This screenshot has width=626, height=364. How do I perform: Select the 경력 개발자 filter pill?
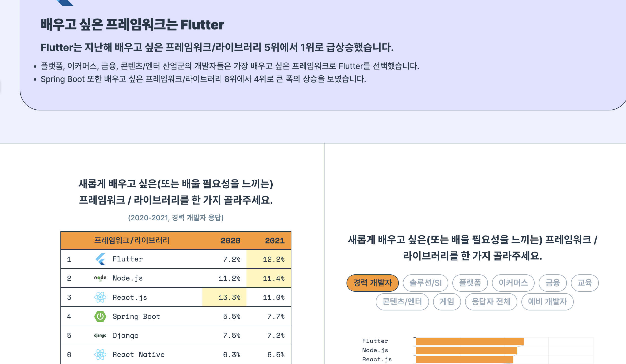pyautogui.click(x=372, y=283)
